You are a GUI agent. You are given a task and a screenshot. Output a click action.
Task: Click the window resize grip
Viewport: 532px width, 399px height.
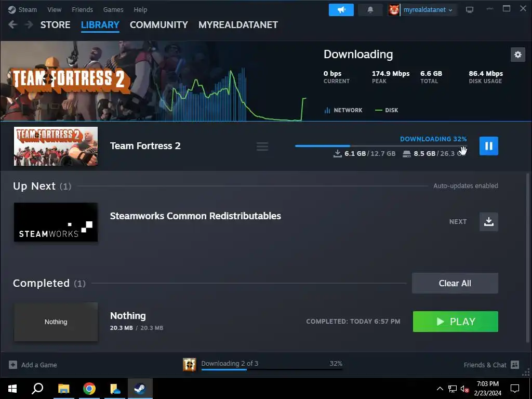point(526,373)
